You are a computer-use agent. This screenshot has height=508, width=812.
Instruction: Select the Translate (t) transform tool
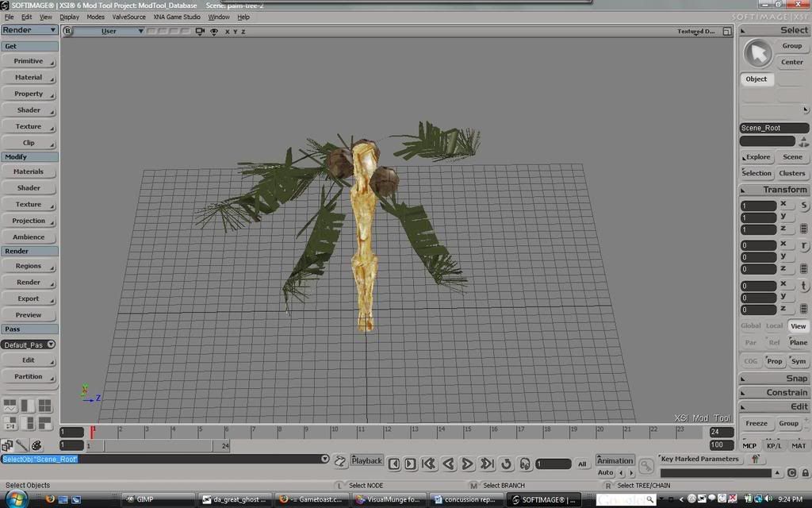[804, 285]
